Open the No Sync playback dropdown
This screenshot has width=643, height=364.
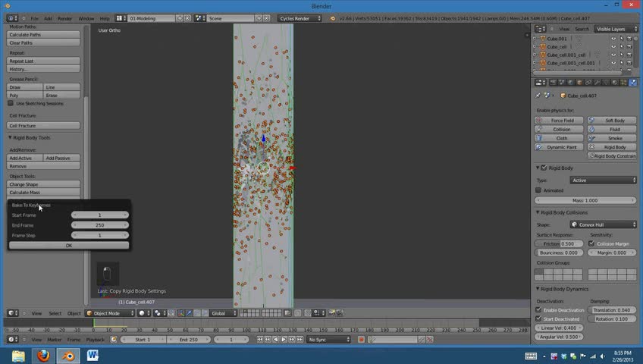(x=328, y=340)
